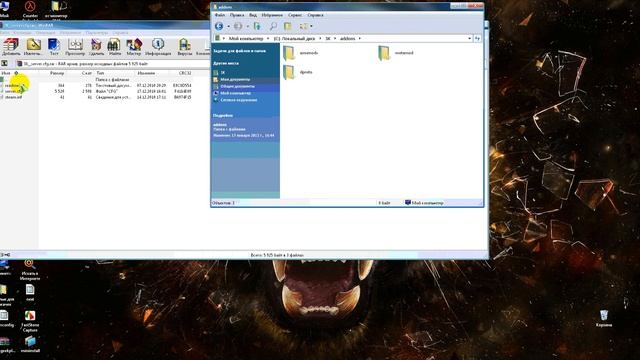
Task: Click the Explorer Forward arrow button
Action: point(238,26)
